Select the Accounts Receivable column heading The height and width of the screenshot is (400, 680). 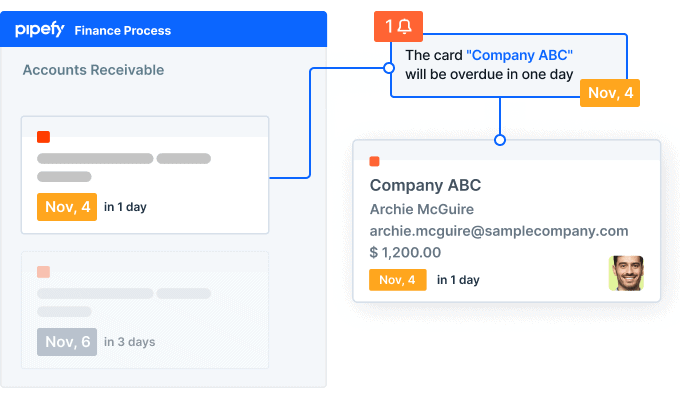pos(93,70)
